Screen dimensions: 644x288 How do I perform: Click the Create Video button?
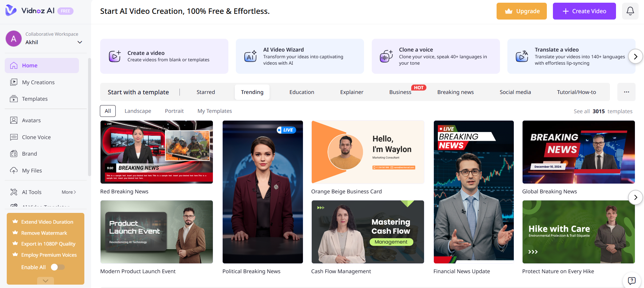click(x=584, y=11)
